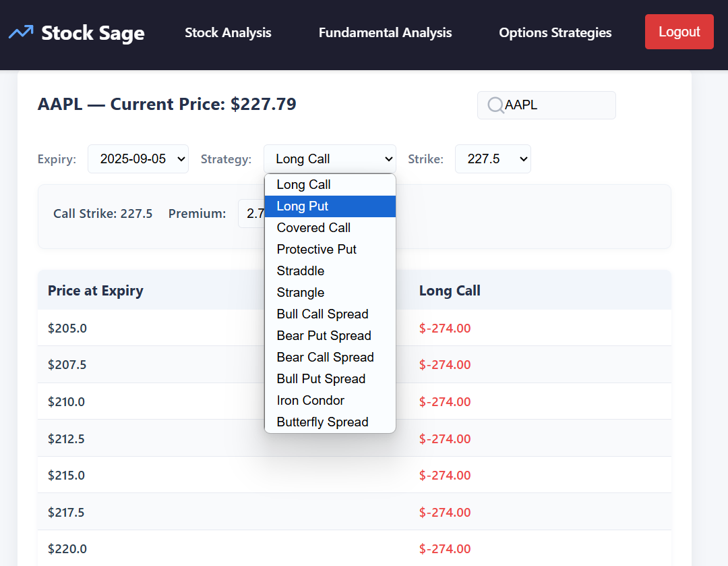728x566 pixels.
Task: Pick Bear Put Spread option
Action: (x=330, y=336)
